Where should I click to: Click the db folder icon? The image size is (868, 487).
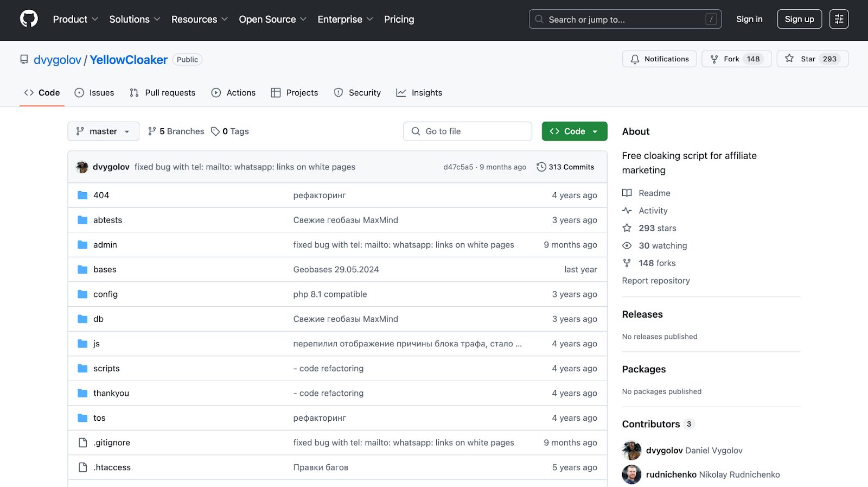point(82,319)
